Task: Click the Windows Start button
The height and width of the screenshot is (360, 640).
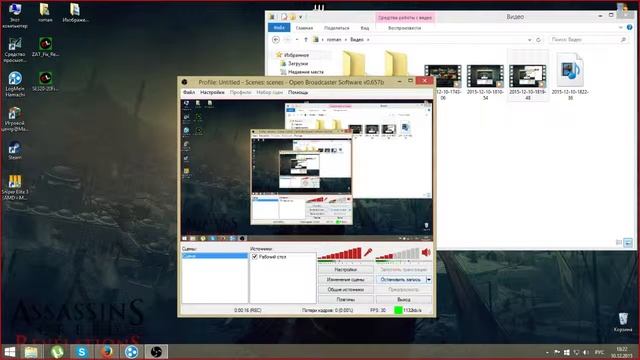Action: [x=10, y=352]
